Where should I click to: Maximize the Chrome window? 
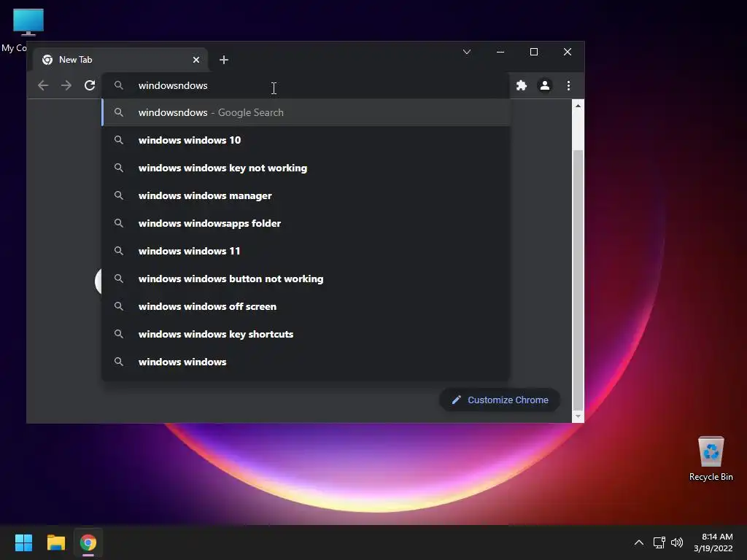click(534, 52)
